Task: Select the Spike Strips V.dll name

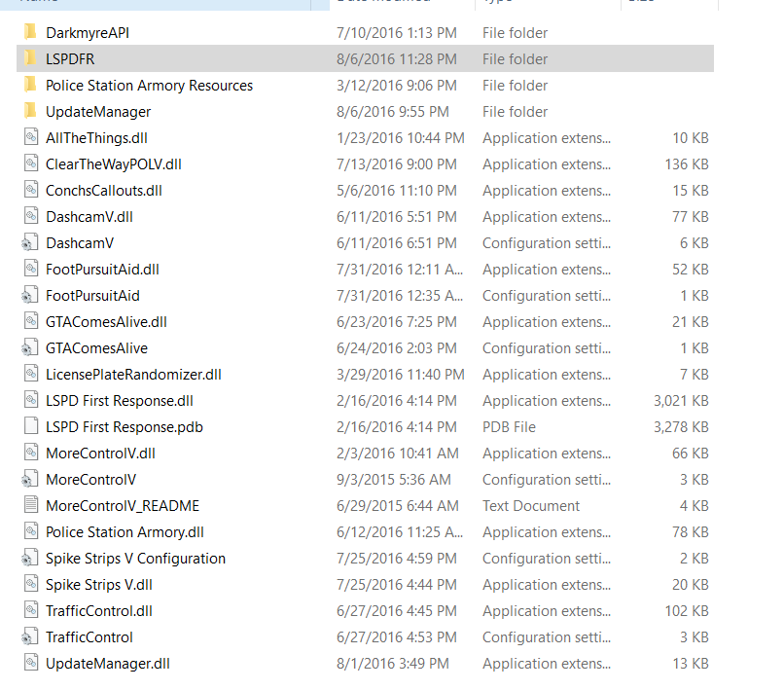Action: [99, 585]
